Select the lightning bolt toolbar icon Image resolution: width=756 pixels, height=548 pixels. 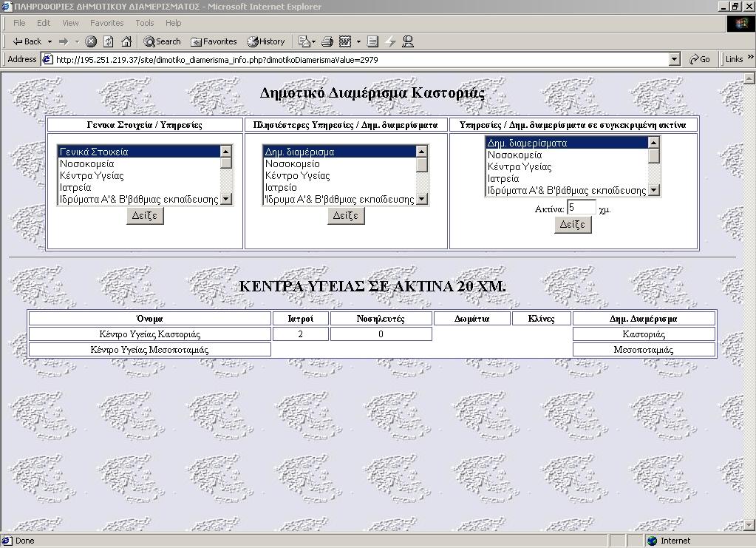390,41
